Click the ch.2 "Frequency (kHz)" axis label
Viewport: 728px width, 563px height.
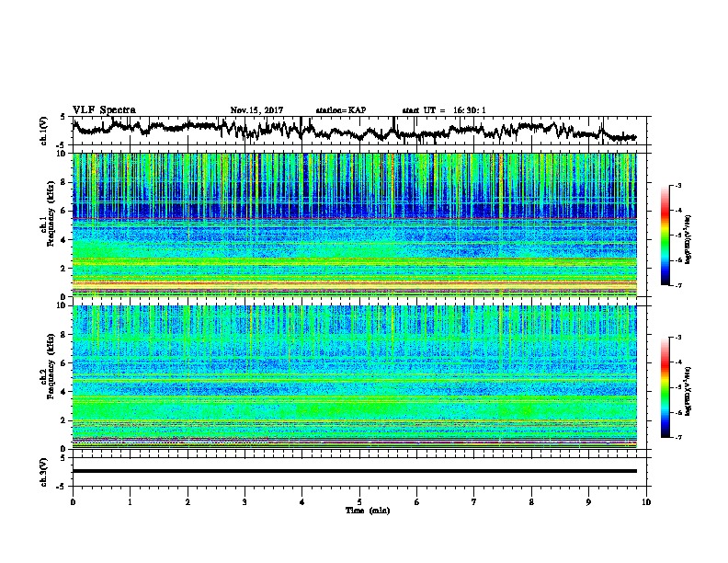[x=51, y=366]
